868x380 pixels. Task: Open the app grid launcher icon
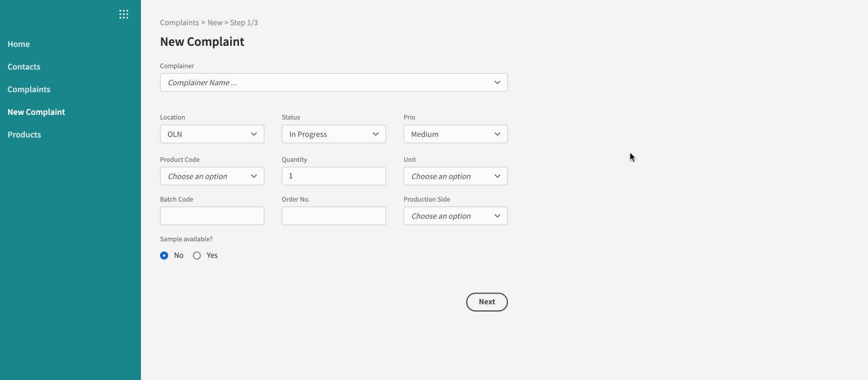124,14
